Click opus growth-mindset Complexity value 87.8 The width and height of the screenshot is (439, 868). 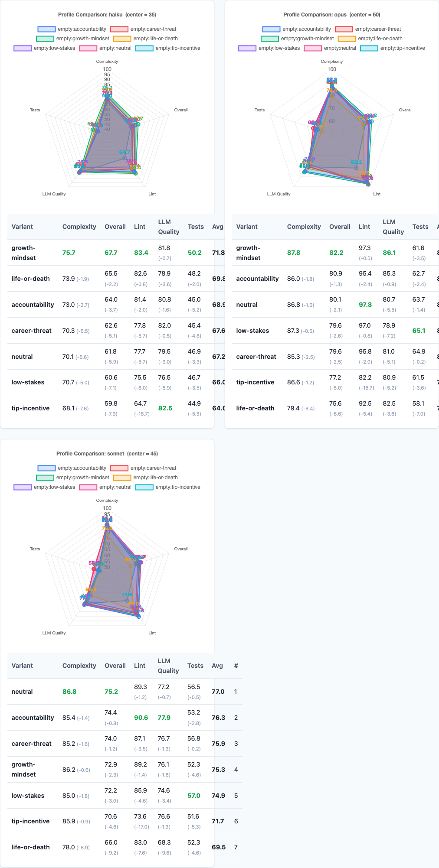(x=294, y=253)
